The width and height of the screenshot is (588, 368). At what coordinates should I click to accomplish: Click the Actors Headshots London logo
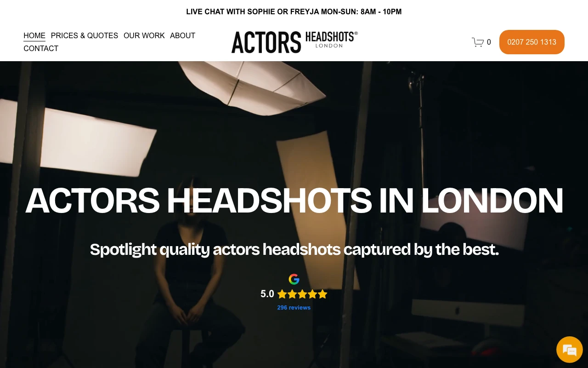click(x=294, y=42)
